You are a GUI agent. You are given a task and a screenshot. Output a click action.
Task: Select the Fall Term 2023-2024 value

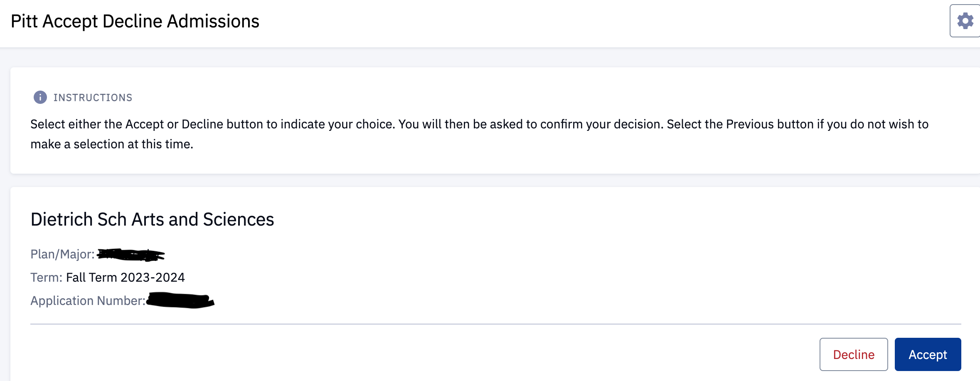(x=126, y=278)
